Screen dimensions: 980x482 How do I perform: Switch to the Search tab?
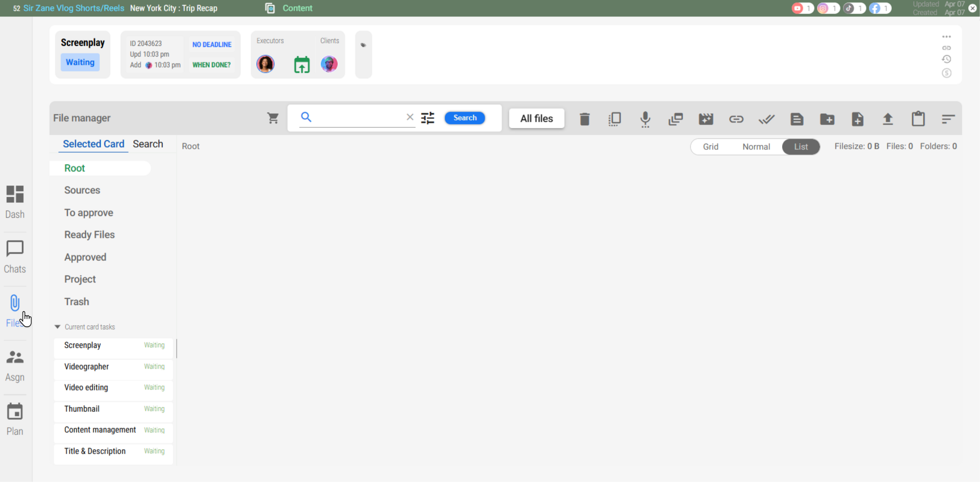(x=148, y=144)
